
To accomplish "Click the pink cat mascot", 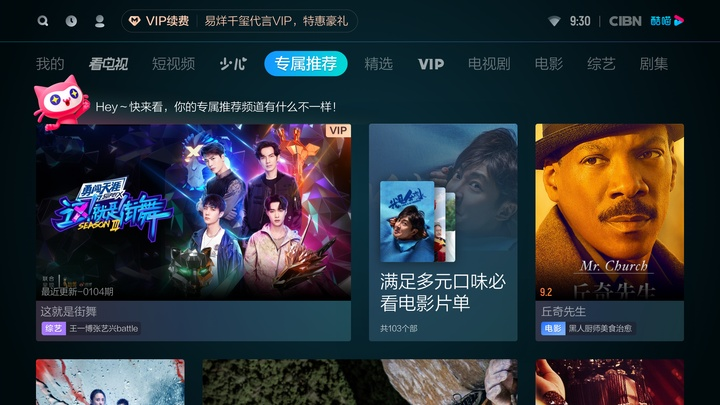I will (61, 101).
